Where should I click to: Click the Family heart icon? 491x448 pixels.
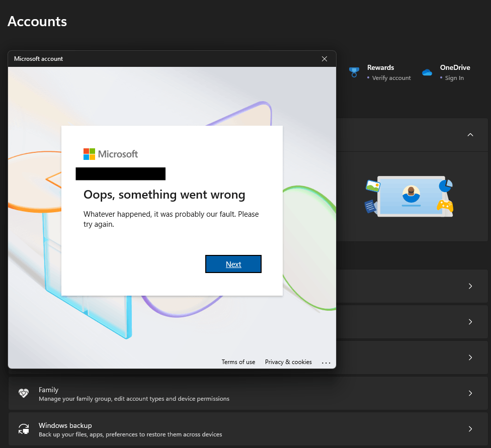tap(24, 393)
